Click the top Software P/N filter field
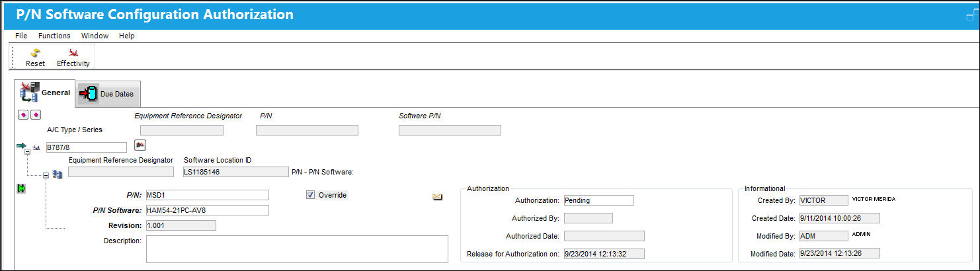Image resolution: width=980 pixels, height=271 pixels. [450, 130]
